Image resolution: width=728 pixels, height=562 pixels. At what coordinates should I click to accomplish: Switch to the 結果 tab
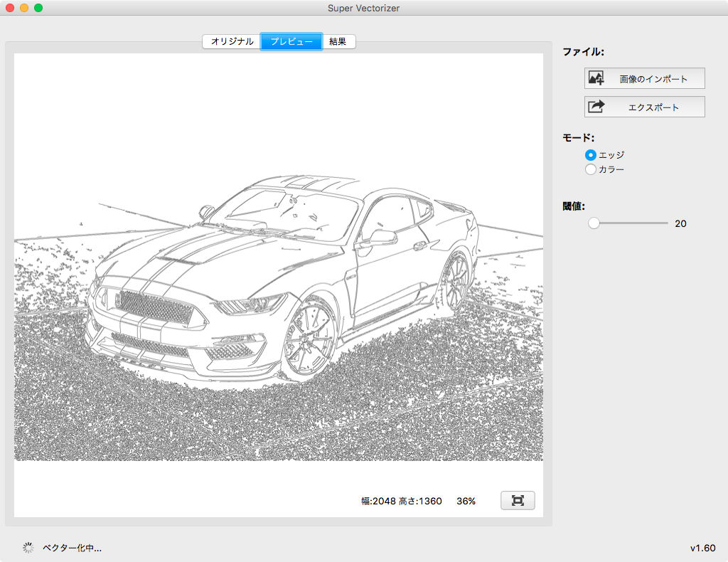coord(338,41)
